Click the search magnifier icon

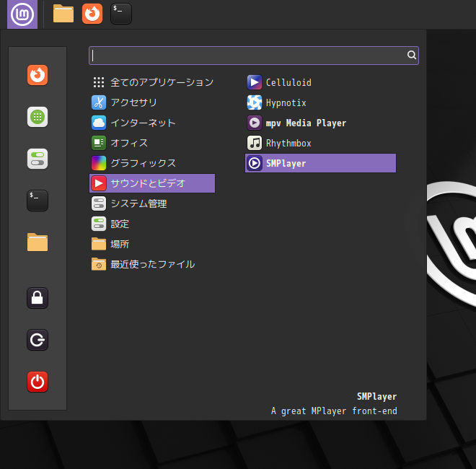click(x=412, y=55)
